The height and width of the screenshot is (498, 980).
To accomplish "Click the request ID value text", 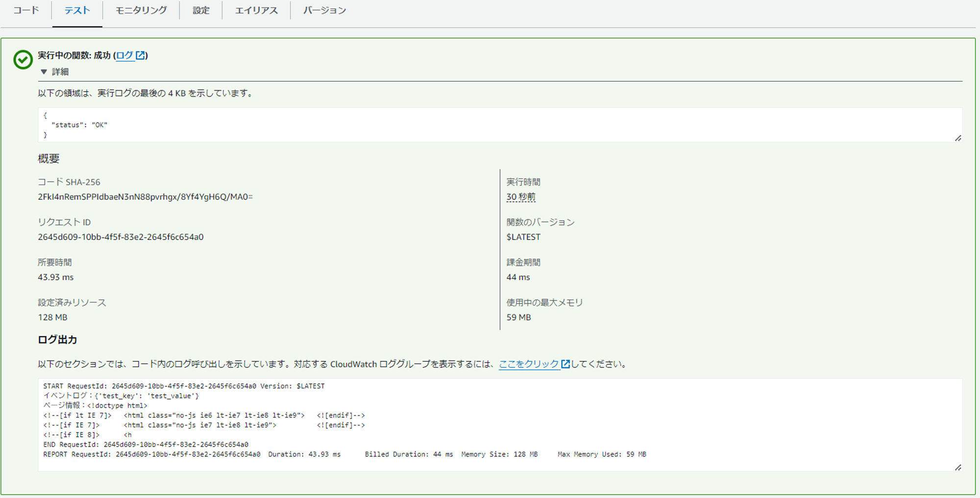I will tap(121, 237).
